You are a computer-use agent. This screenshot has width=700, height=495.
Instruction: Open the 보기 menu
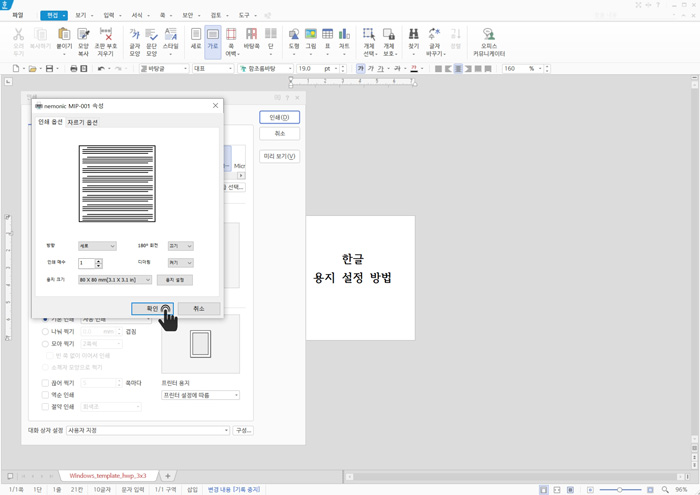coord(83,15)
